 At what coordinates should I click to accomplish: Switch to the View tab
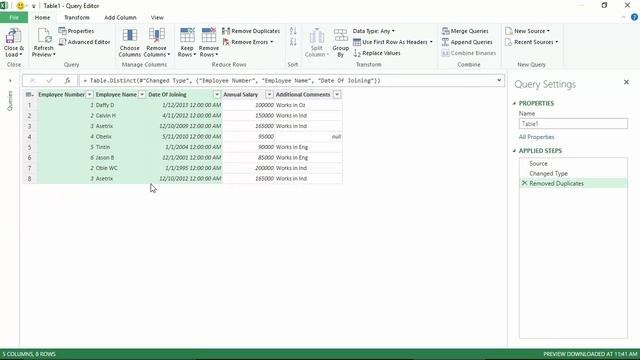(157, 18)
